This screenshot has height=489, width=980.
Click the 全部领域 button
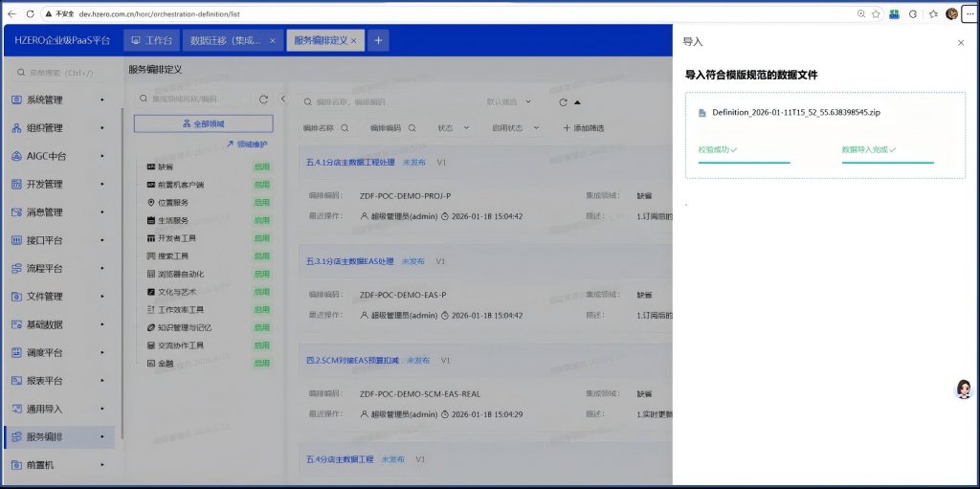(203, 123)
